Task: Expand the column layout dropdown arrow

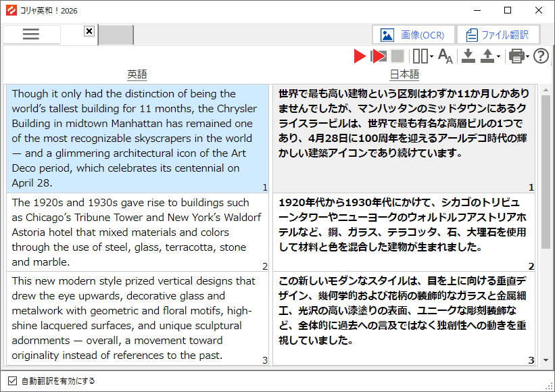Action: tap(431, 57)
